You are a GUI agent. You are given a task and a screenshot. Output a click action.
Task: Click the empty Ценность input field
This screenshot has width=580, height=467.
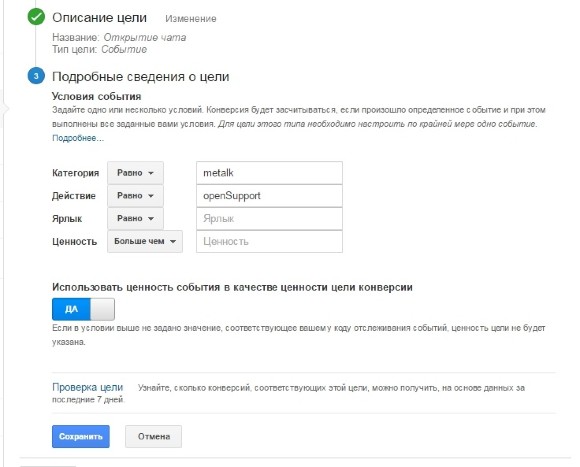tap(269, 241)
